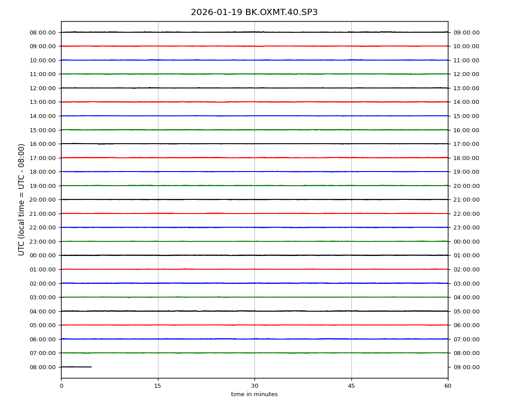Click the x-axis tick label 0

pos(61,386)
